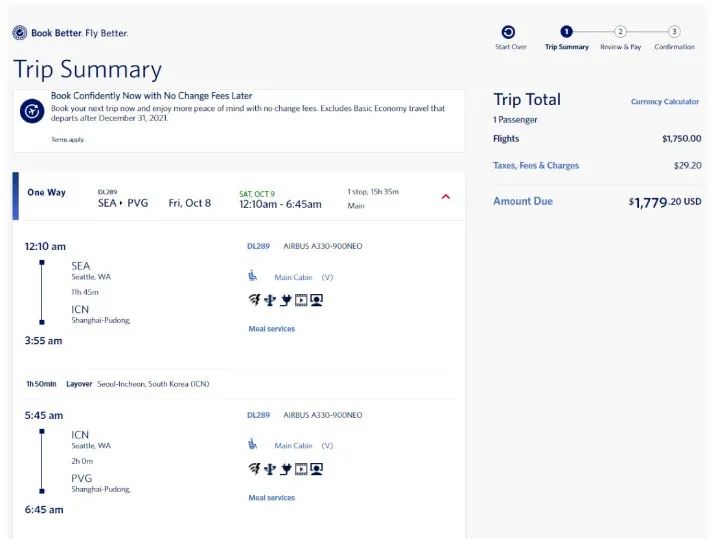
Task: Collapse the One Way flight details chevron
Action: 445,197
